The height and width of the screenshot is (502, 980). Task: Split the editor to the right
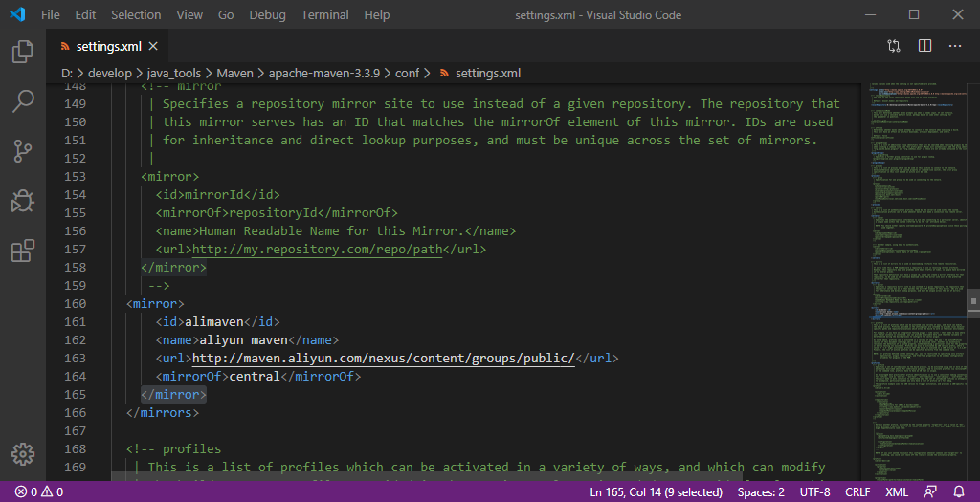point(925,46)
